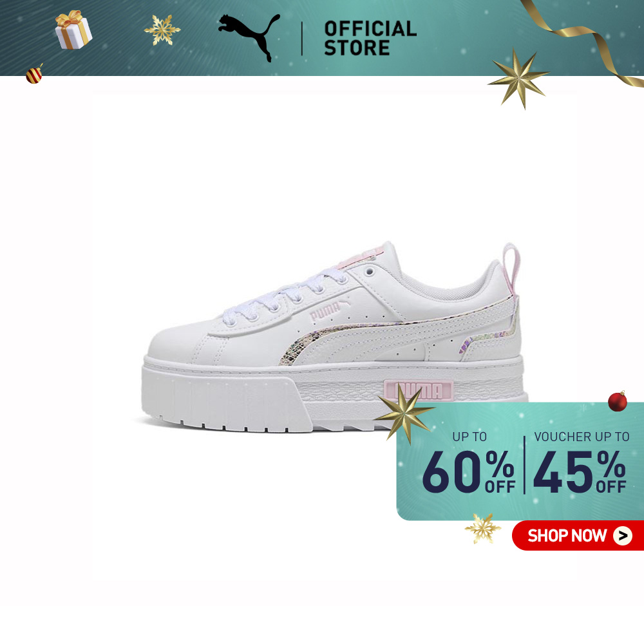Click the striped red ornament below banner
Image resolution: width=644 pixels, height=644 pixels.
click(x=35, y=74)
